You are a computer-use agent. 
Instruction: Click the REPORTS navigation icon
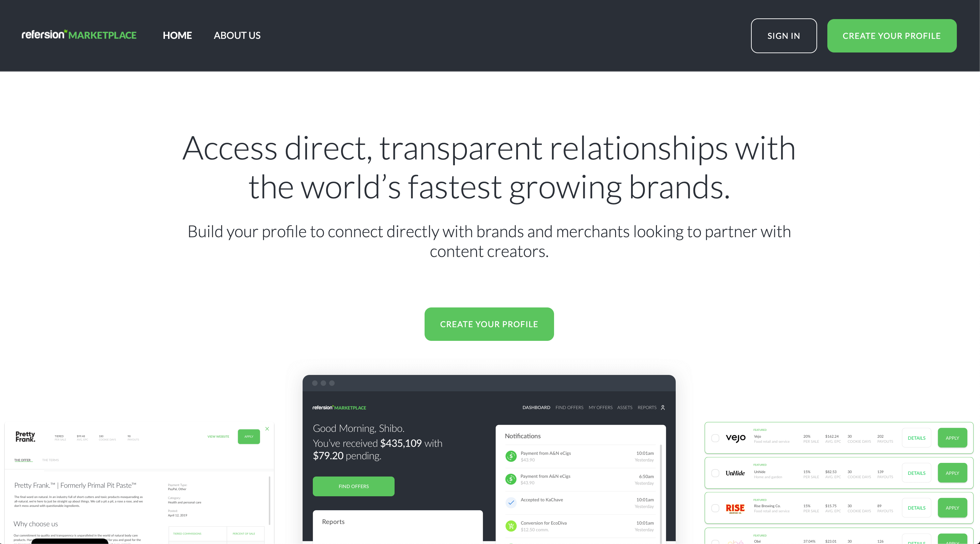point(646,407)
